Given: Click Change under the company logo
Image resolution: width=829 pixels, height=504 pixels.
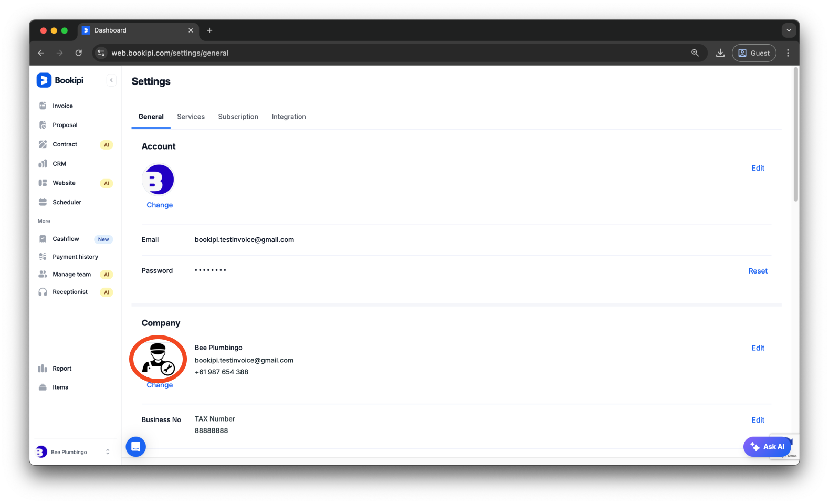Looking at the screenshot, I should [160, 385].
